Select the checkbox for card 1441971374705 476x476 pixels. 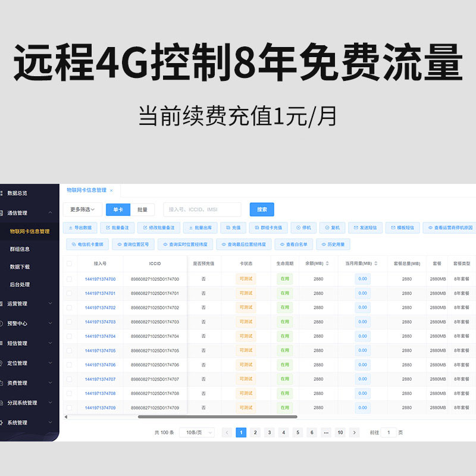click(x=69, y=350)
